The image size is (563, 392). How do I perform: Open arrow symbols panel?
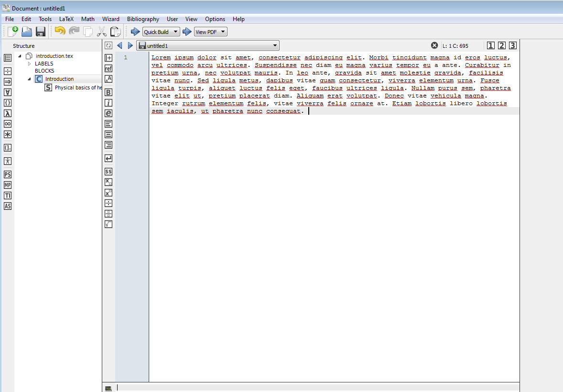coord(8,82)
